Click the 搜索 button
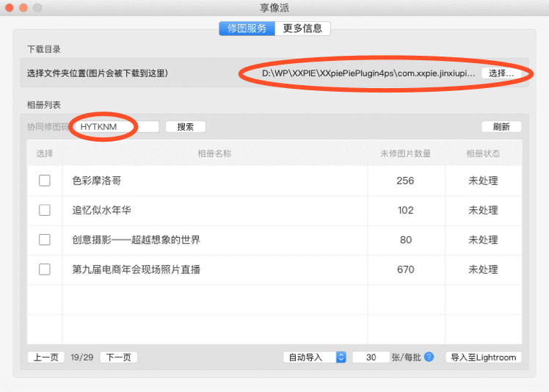Screen dimensions: 549x392 click(186, 127)
